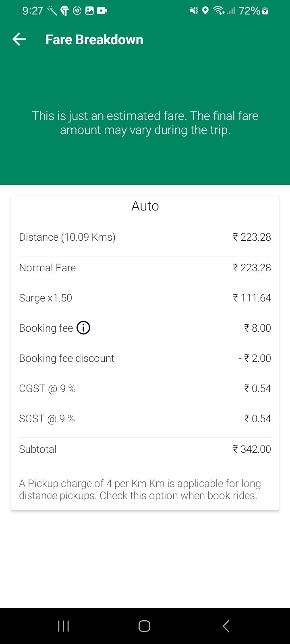This screenshot has height=644, width=290.
Task: Tap the muted sound status icon
Action: [194, 11]
